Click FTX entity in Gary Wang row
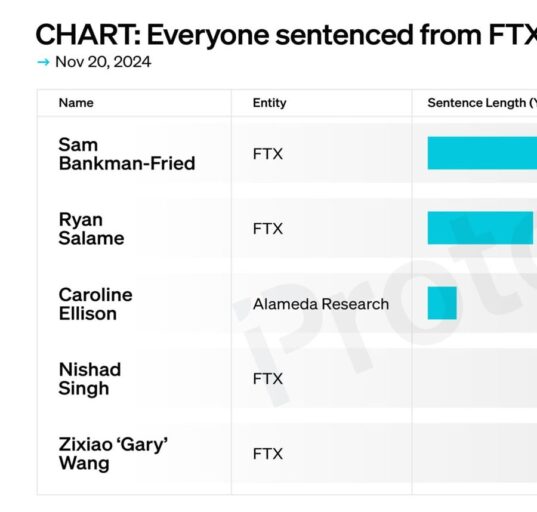 [268, 454]
